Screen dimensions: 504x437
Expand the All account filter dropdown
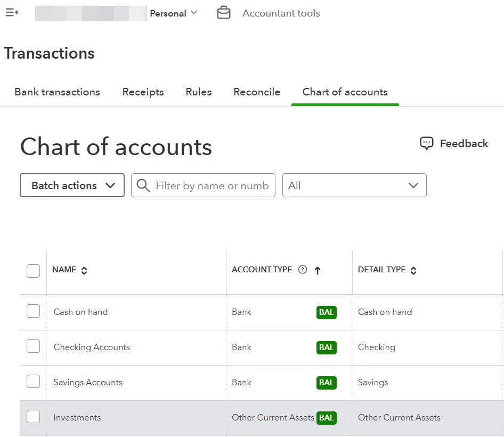(354, 185)
